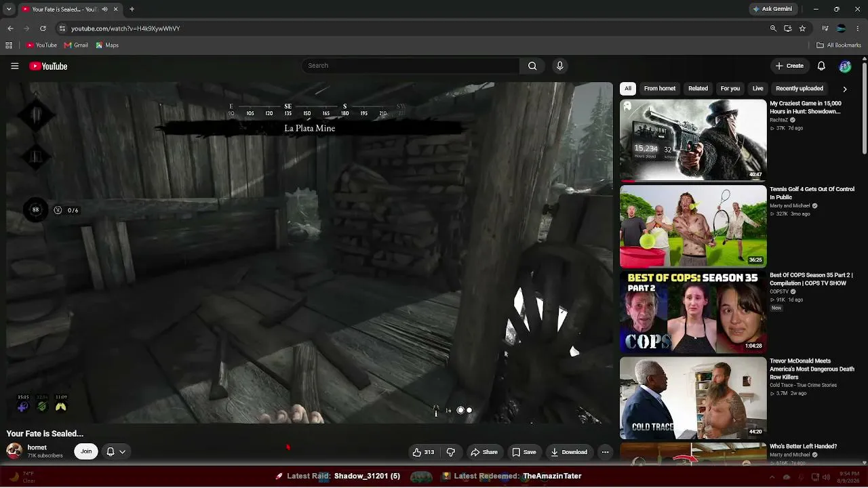The width and height of the screenshot is (868, 488).
Task: Start voice search with the microphone icon
Action: [559, 66]
